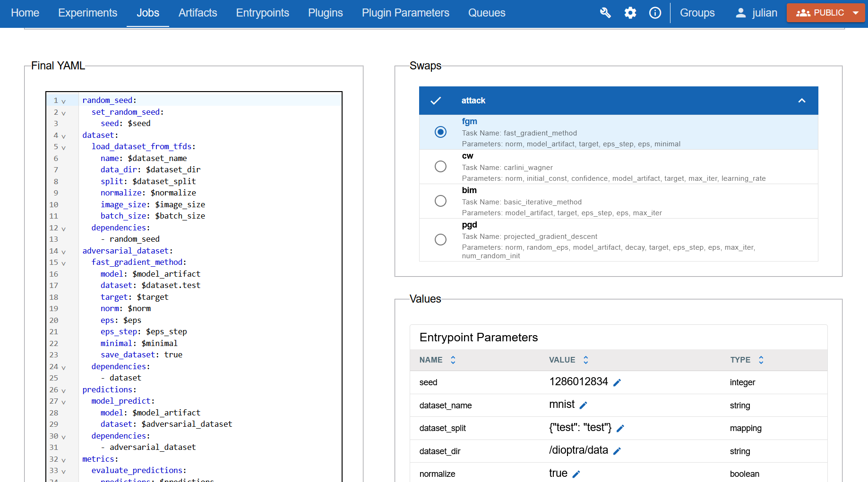Viewport: 868px width, 482px height.
Task: Select the pgd attack radio button
Action: (x=440, y=240)
